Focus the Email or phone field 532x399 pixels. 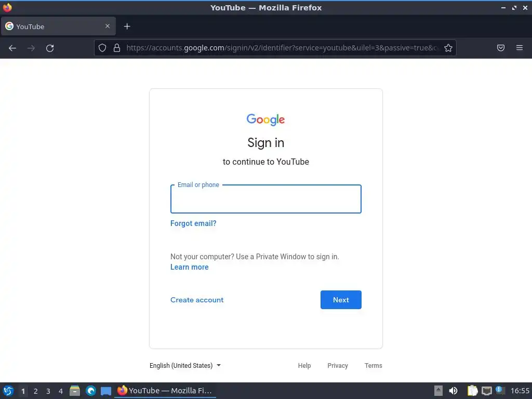click(265, 199)
